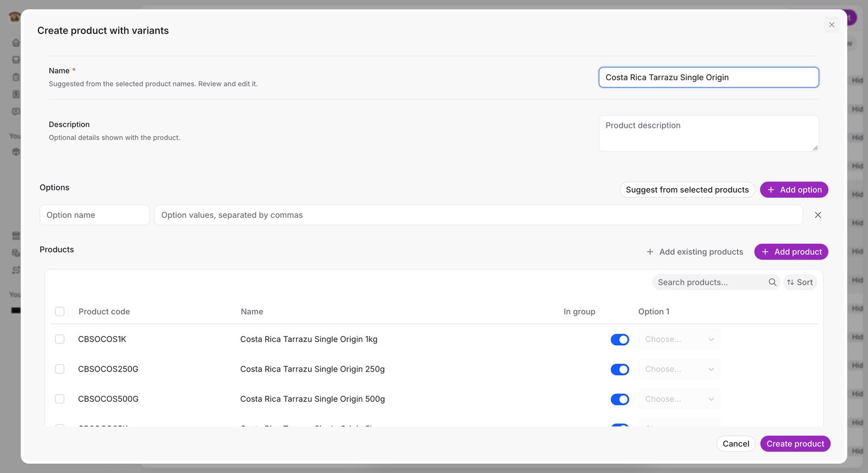
Task: Select all products header checkbox
Action: [x=60, y=311]
